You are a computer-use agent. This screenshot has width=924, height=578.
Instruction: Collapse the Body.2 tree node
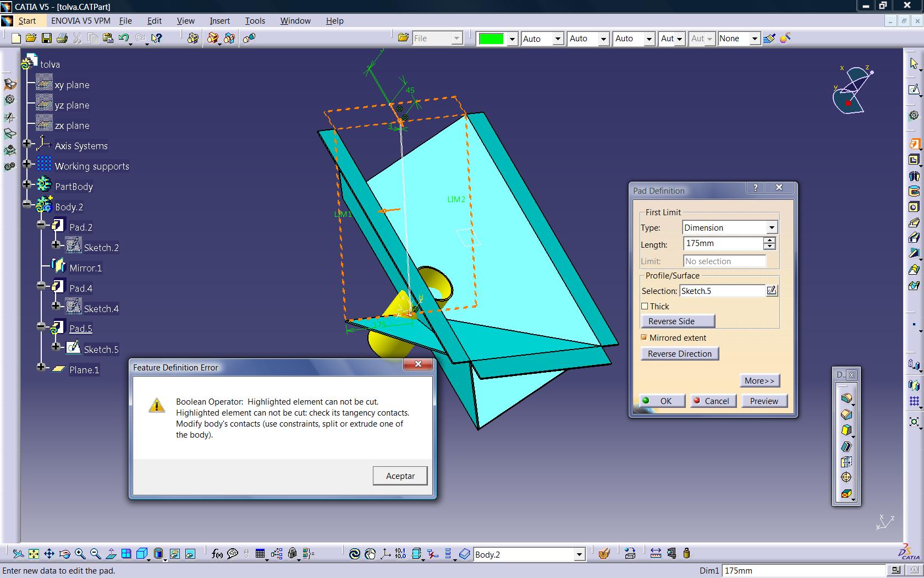pos(26,204)
